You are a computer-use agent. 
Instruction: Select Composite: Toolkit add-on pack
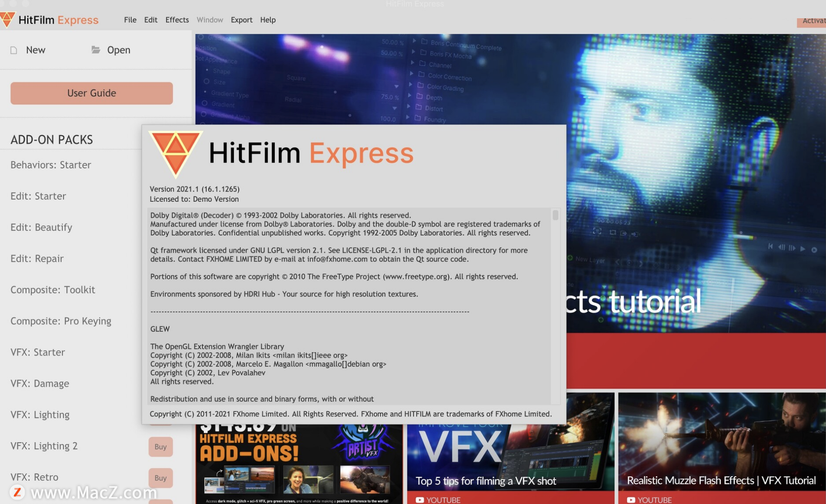tap(53, 290)
